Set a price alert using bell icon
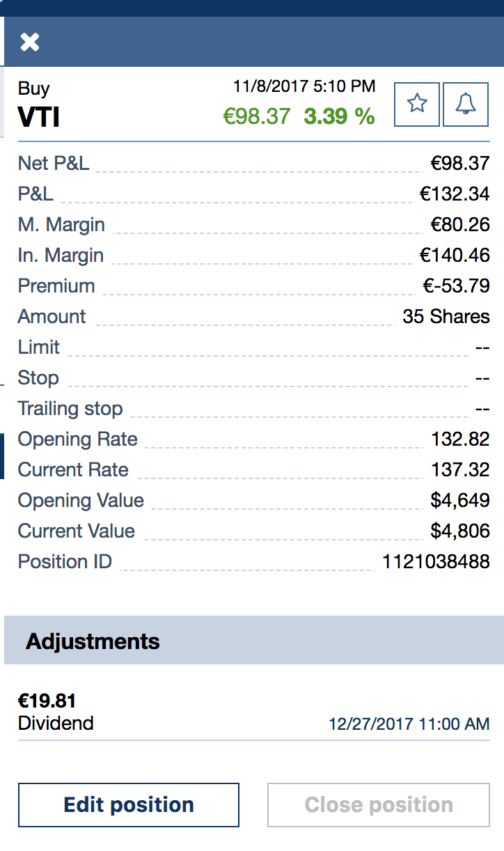This screenshot has width=504, height=851. pos(466,104)
